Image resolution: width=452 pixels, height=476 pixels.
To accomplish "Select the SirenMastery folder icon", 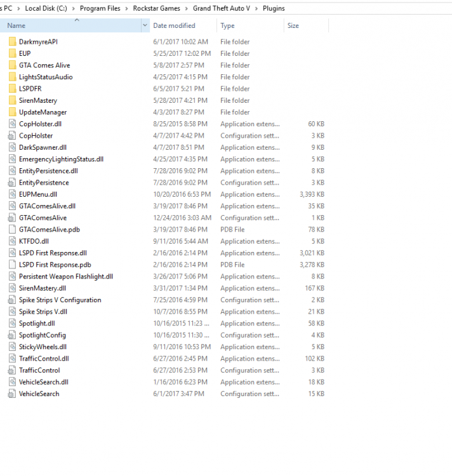I will click(12, 100).
